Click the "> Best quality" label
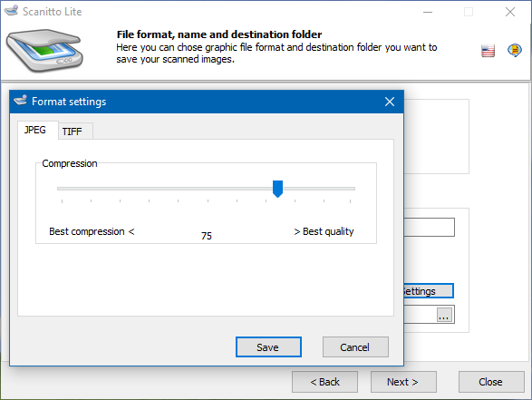Image resolution: width=532 pixels, height=400 pixels. [324, 231]
